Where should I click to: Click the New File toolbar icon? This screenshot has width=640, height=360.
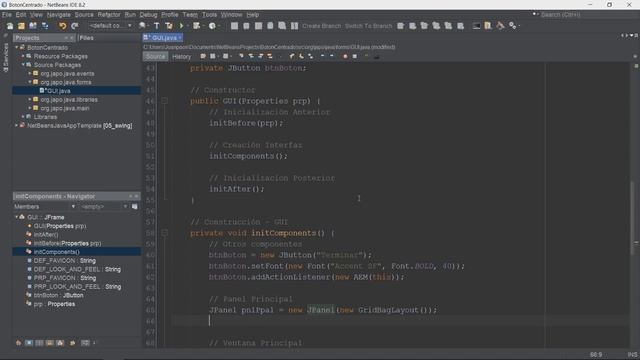[9, 26]
